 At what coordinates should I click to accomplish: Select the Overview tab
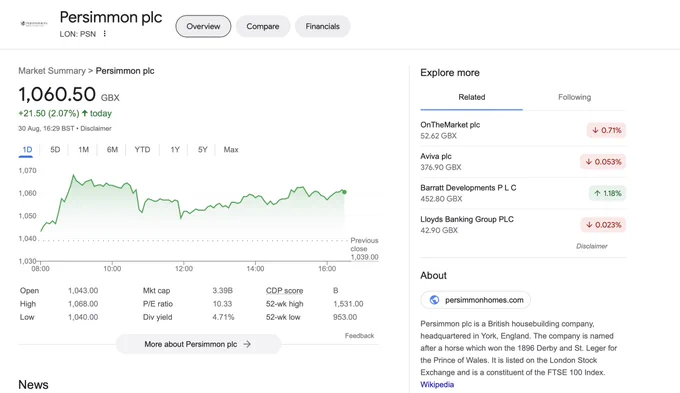pos(203,26)
